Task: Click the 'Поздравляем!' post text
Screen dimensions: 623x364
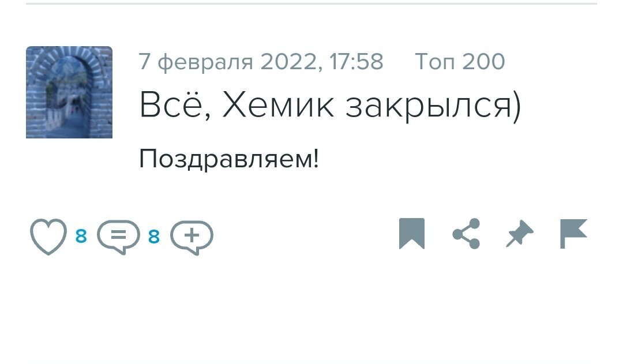Action: coord(230,154)
